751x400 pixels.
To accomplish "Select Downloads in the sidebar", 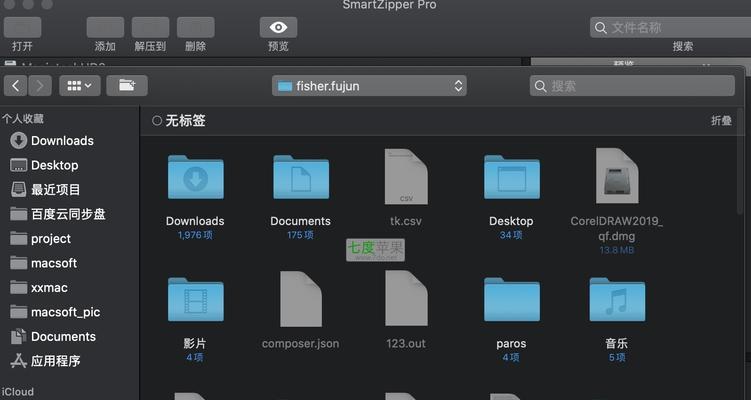I will (x=52, y=140).
